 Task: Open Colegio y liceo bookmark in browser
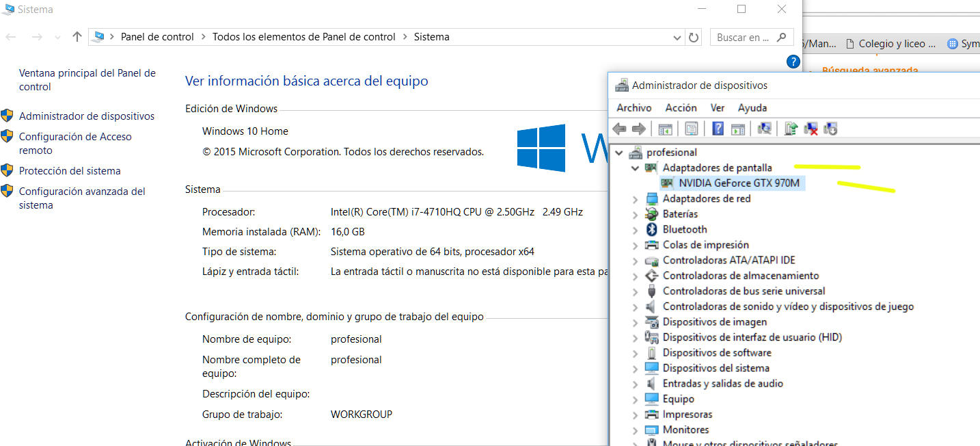pos(890,44)
